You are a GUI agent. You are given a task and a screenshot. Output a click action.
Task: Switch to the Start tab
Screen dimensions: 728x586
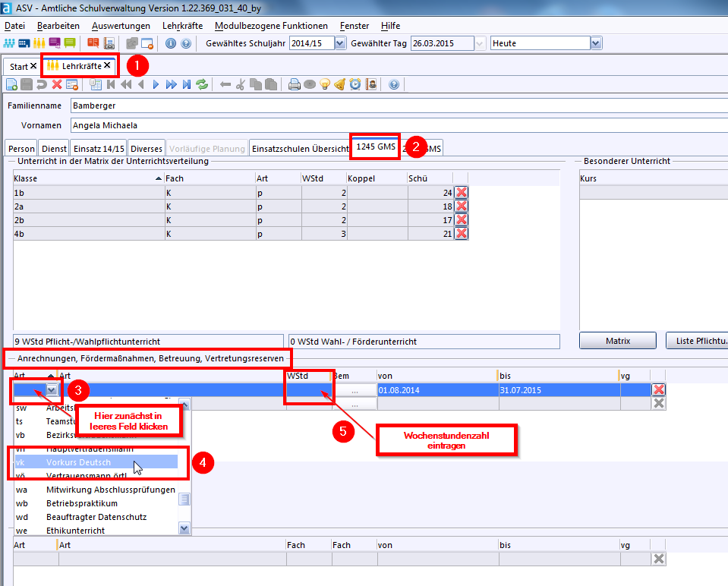point(18,67)
